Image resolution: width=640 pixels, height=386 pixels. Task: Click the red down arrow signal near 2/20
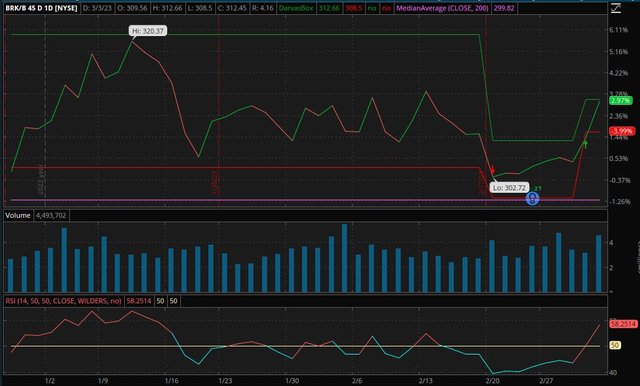(493, 170)
